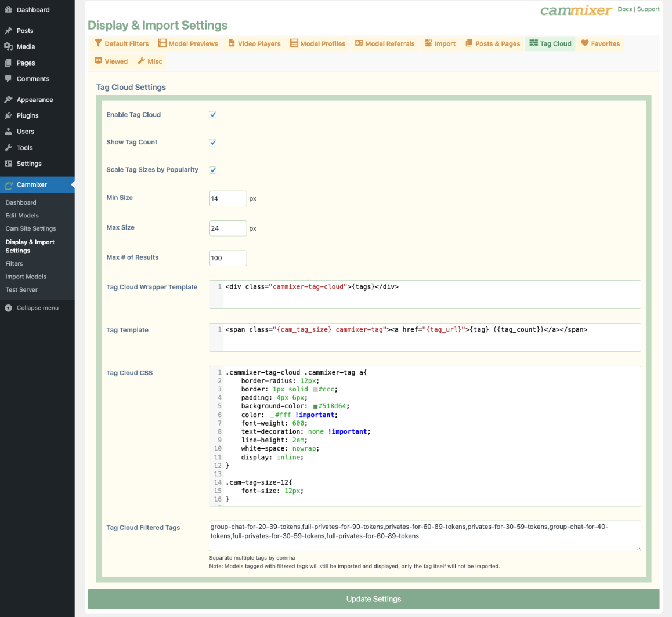The image size is (672, 617).
Task: Click the Collapse menu arrow icon
Action: coord(8,308)
